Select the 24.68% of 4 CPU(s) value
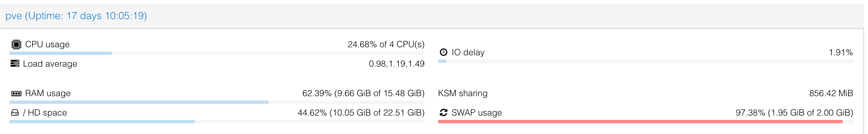Image resolution: width=868 pixels, height=134 pixels. click(x=386, y=45)
